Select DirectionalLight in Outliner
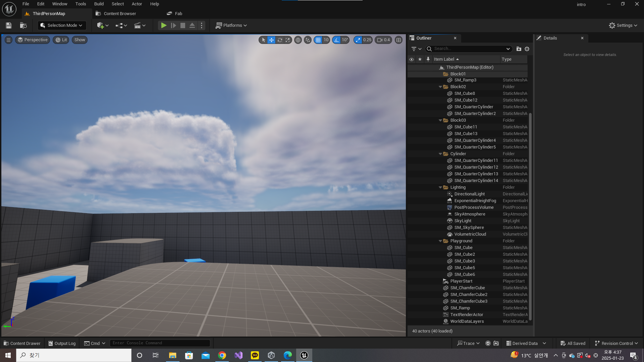Image resolution: width=644 pixels, height=362 pixels. (x=468, y=194)
